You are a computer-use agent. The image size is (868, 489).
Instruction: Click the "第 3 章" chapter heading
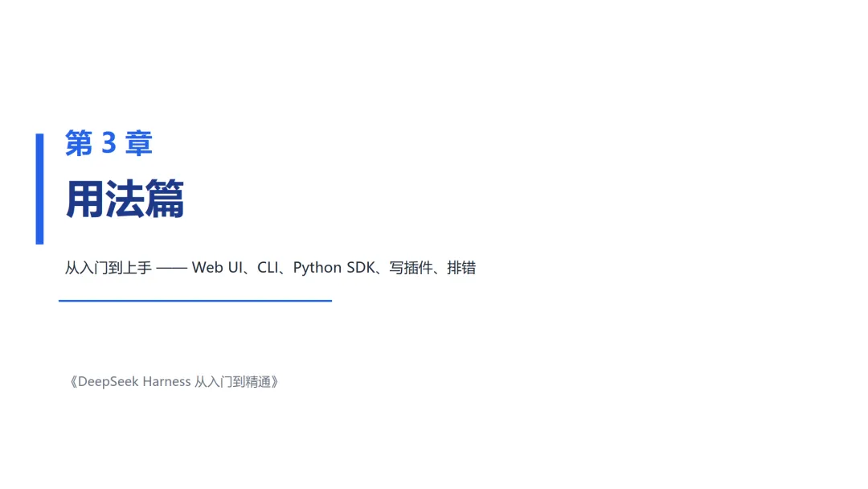(x=108, y=143)
